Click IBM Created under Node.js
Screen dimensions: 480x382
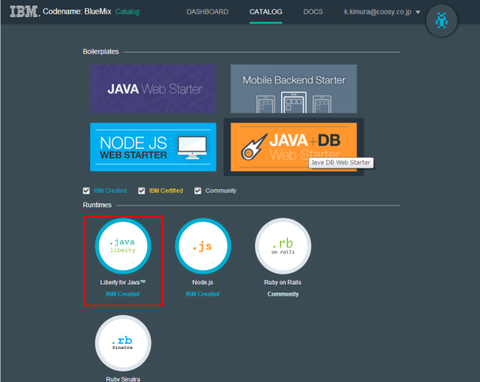pyautogui.click(x=203, y=294)
